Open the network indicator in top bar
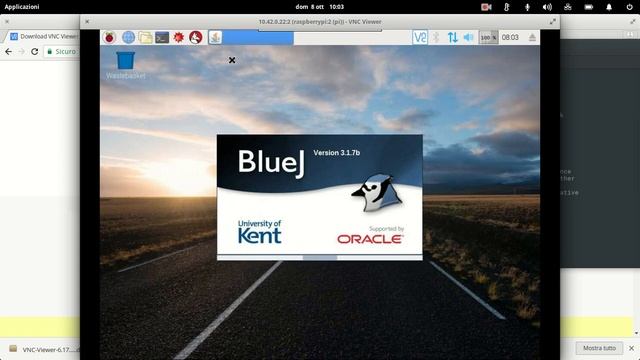The width and height of the screenshot is (640, 360). point(567,7)
